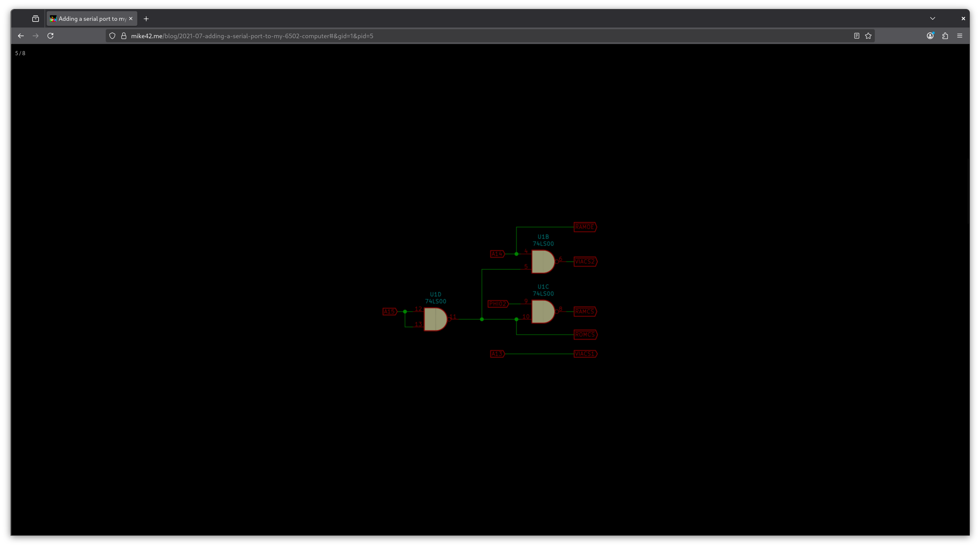Screen dimensions: 980x547
Task: Click the U1D 74LS00 NAND gate
Action: [x=435, y=319]
